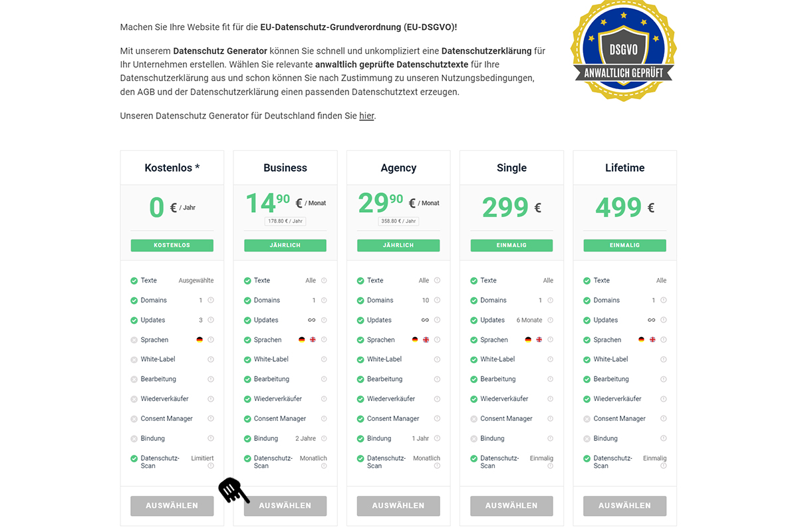
Task: Choose the Business plan with AUSWÄHLEN button
Action: pos(285,505)
